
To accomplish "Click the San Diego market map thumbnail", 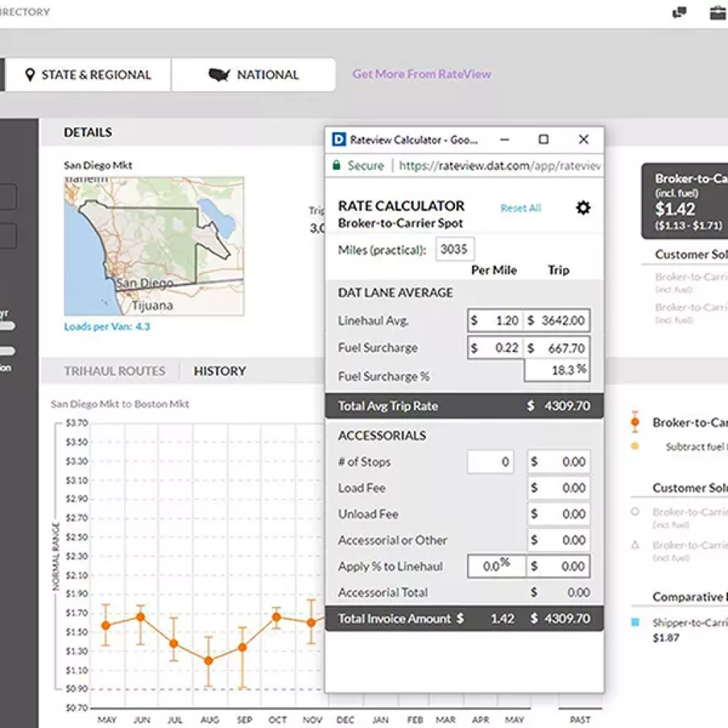I will 154,246.
